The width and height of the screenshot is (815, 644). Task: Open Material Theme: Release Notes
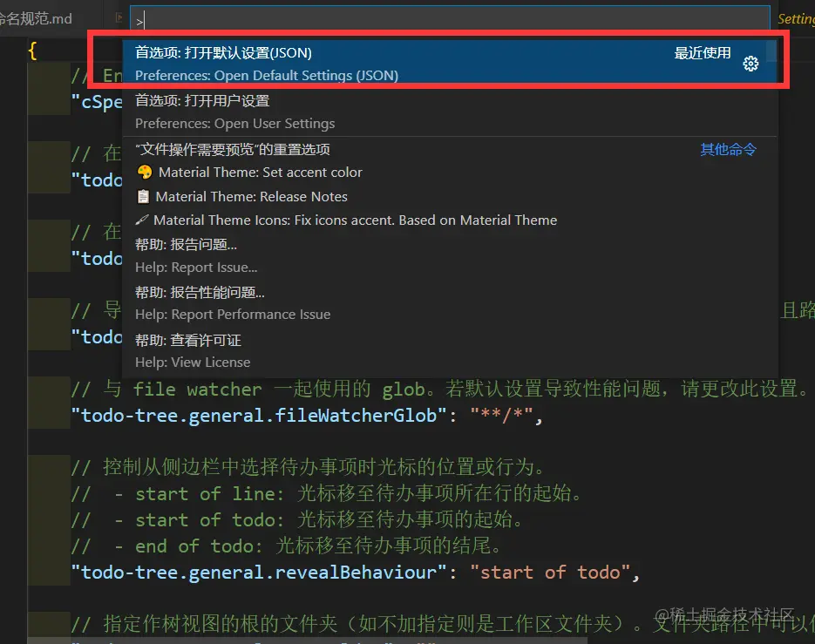tap(450, 197)
